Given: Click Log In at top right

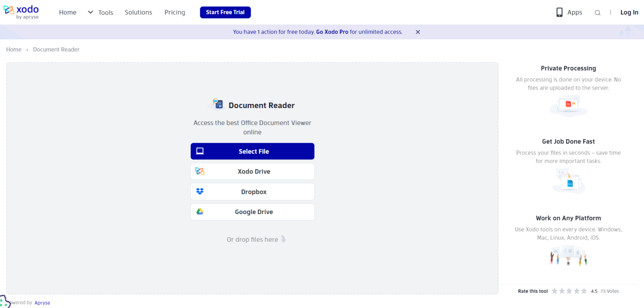Looking at the screenshot, I should point(629,12).
